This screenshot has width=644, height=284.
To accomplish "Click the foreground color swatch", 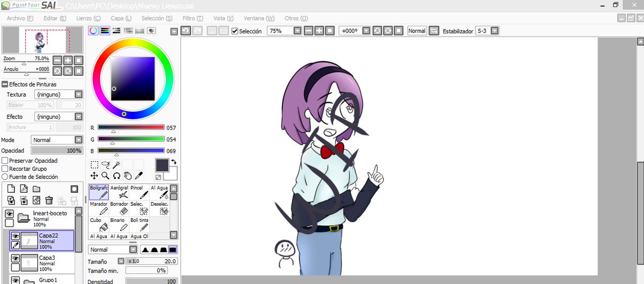I will 162,165.
